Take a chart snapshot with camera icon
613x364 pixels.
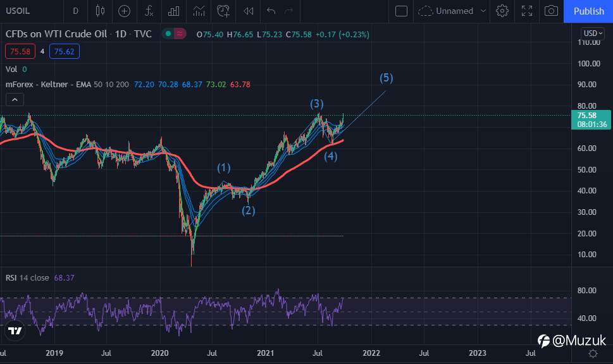551,11
